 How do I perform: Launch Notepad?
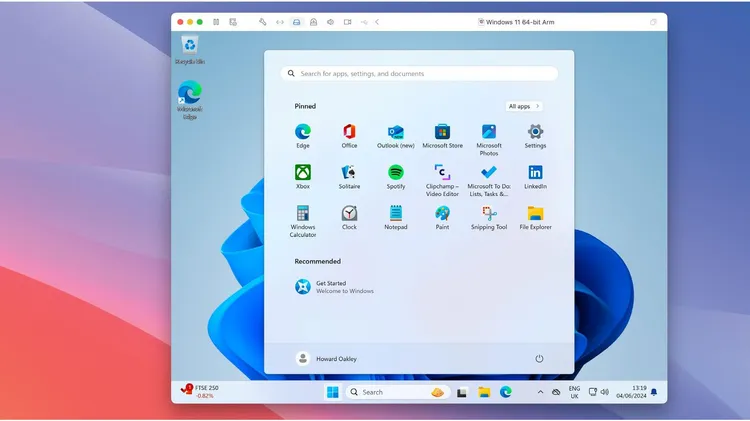[x=396, y=217]
